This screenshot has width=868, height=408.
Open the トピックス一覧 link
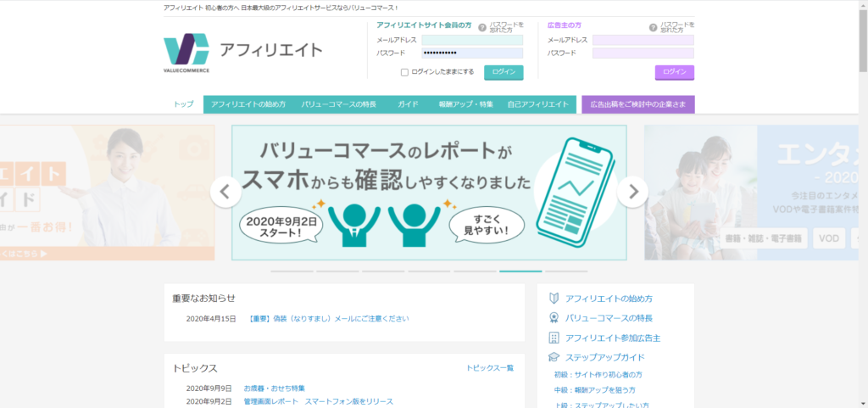coord(490,368)
